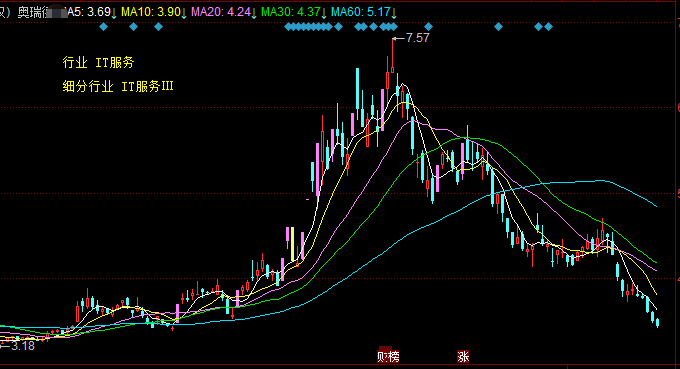680x369 pixels.
Task: Click the 3.18 low price label
Action: [23, 346]
